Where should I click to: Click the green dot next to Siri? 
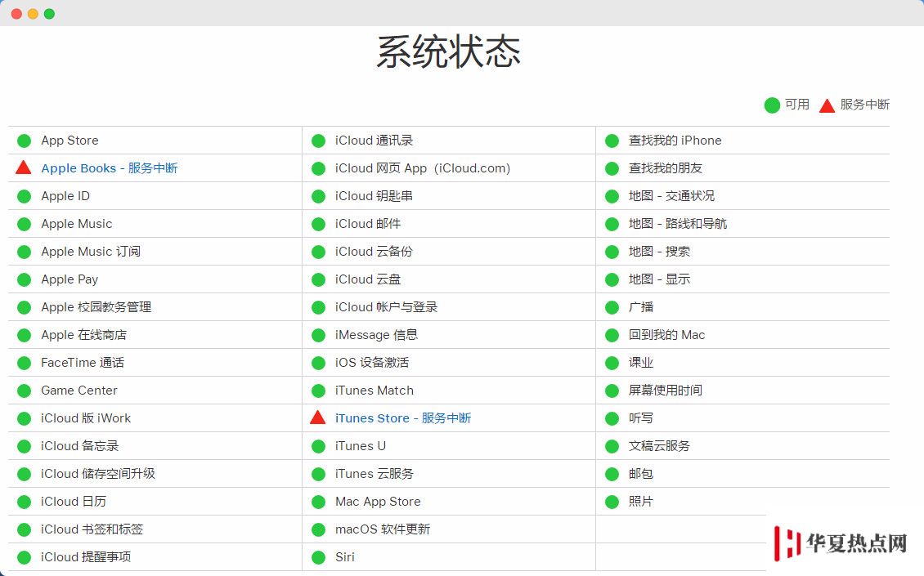318,557
